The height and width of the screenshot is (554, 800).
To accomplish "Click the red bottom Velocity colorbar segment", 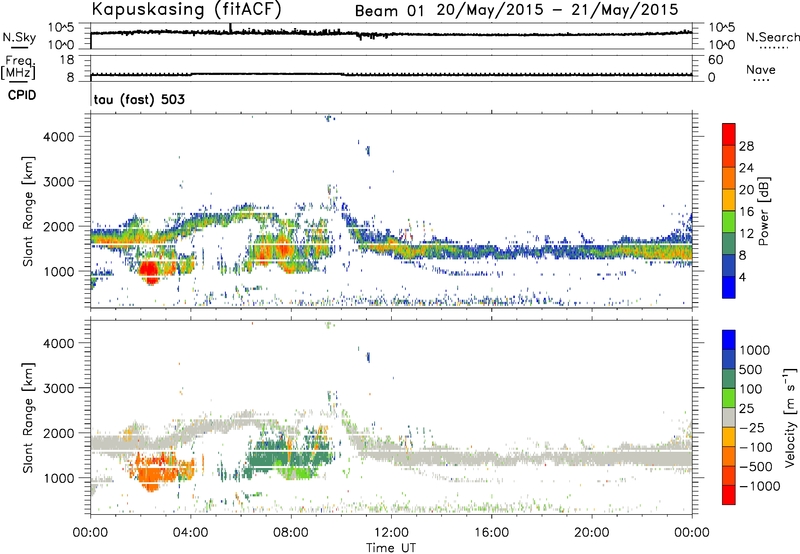I will 729,495.
